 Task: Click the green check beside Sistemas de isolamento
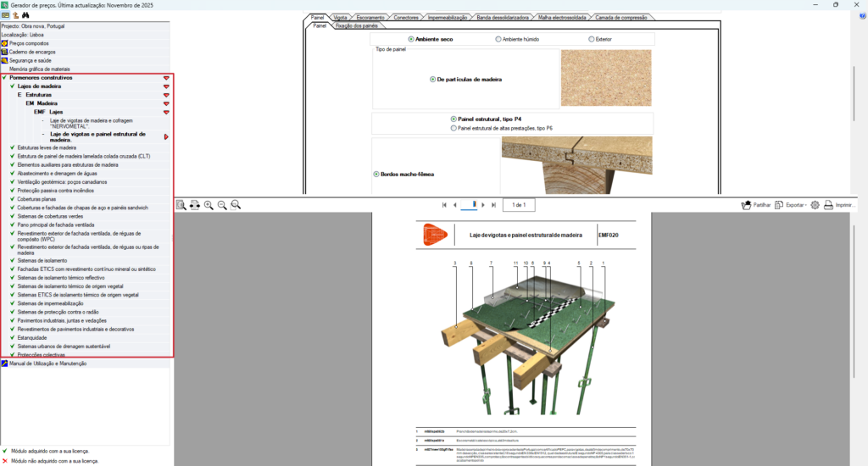pos(12,261)
